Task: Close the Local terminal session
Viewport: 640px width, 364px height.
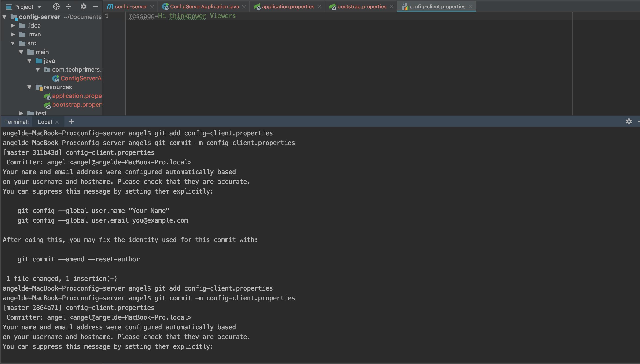Action: pos(57,122)
